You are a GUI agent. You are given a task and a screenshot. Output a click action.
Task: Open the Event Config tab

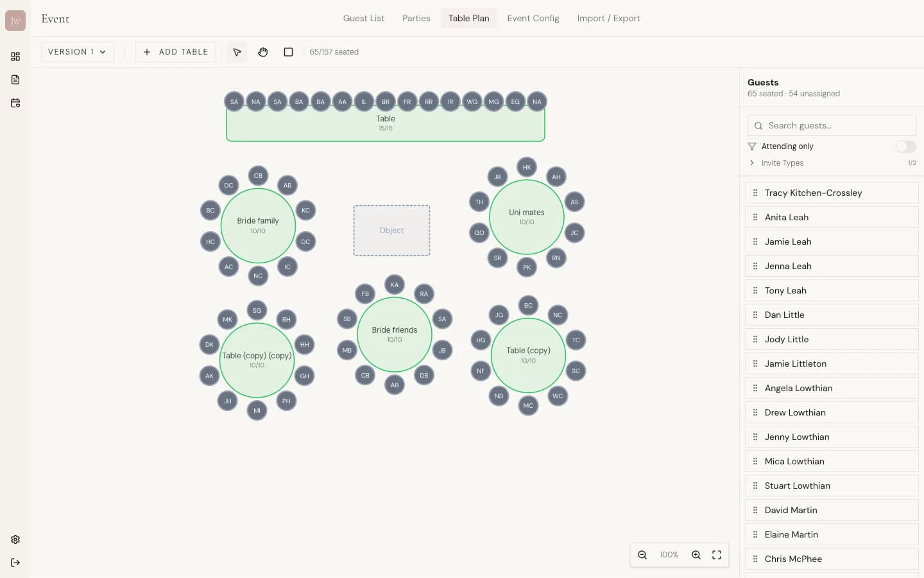tap(533, 18)
